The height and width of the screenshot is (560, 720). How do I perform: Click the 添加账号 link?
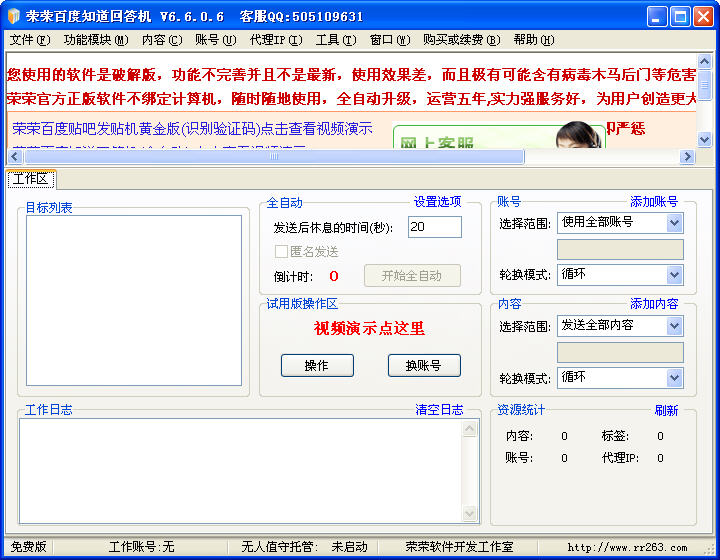coord(654,202)
